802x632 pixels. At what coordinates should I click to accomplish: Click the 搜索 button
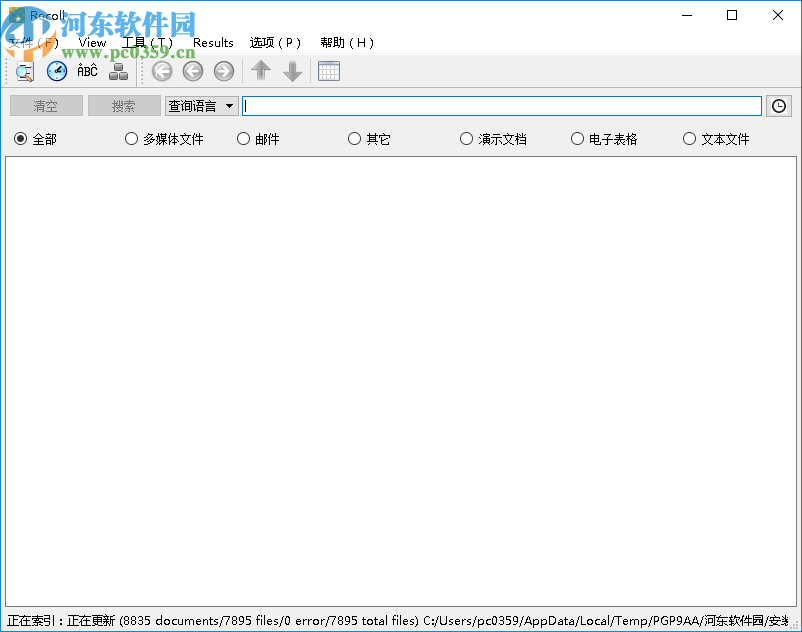(x=124, y=105)
